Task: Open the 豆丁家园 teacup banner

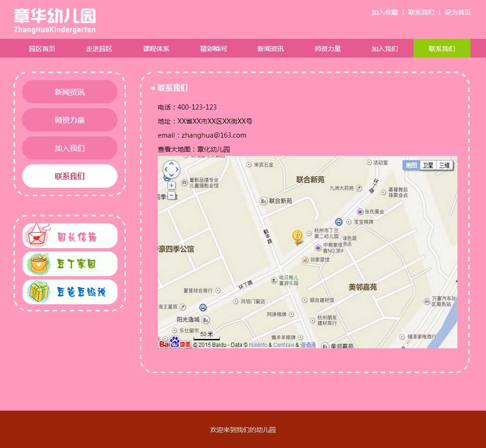Action: tap(70, 264)
